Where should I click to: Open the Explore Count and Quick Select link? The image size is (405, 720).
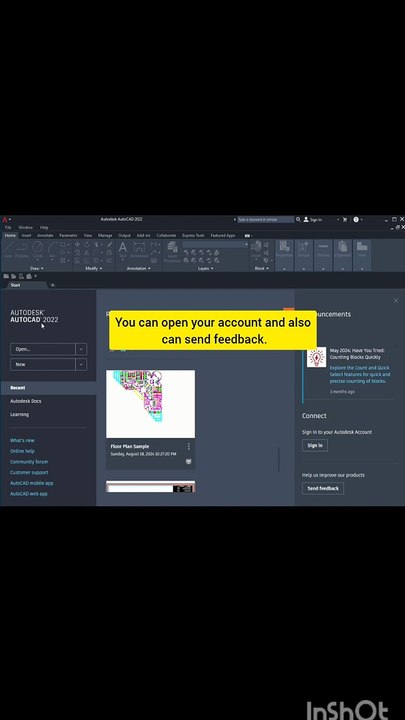360,374
